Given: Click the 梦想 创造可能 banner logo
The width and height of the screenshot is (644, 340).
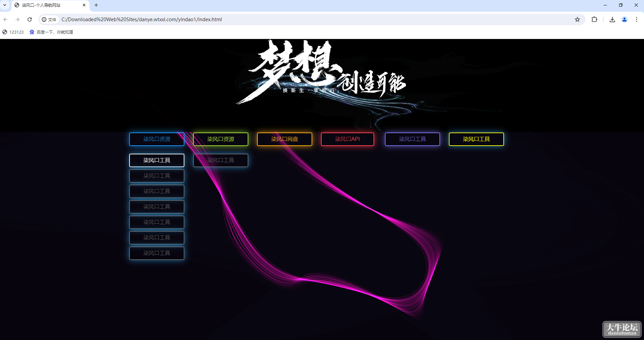Looking at the screenshot, I should coord(321,72).
